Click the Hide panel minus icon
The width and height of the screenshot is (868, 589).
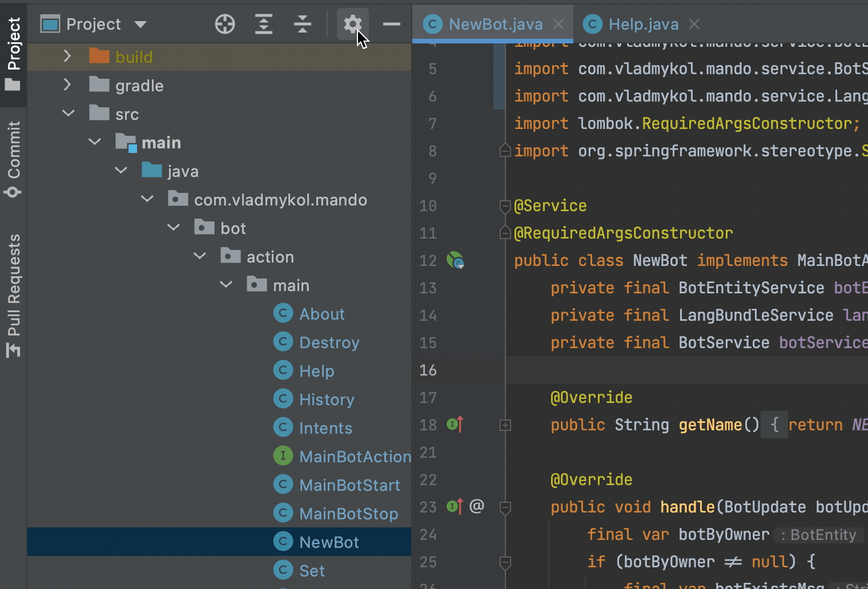391,24
